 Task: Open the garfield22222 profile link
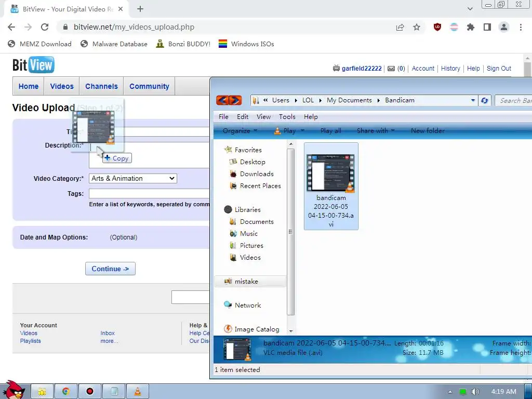[362, 69]
